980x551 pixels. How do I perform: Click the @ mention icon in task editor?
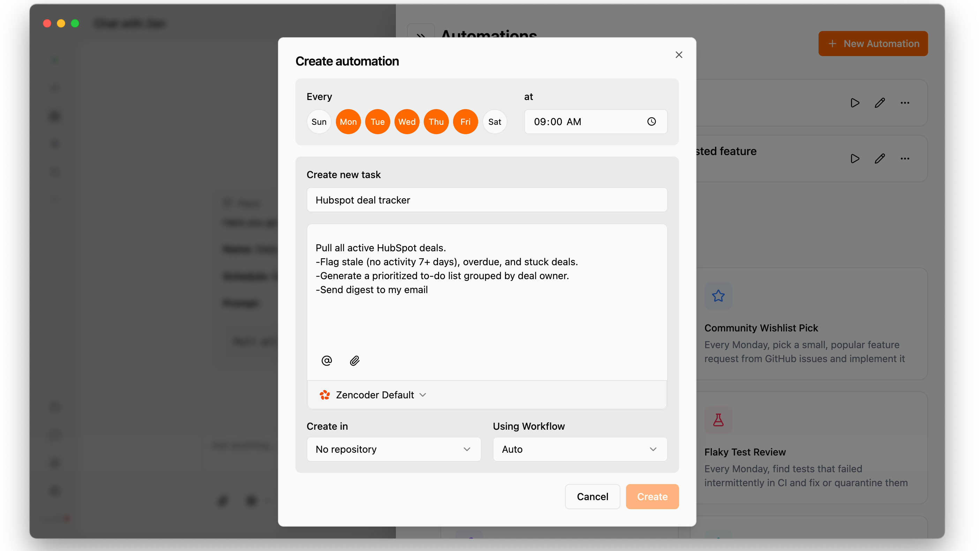coord(326,360)
